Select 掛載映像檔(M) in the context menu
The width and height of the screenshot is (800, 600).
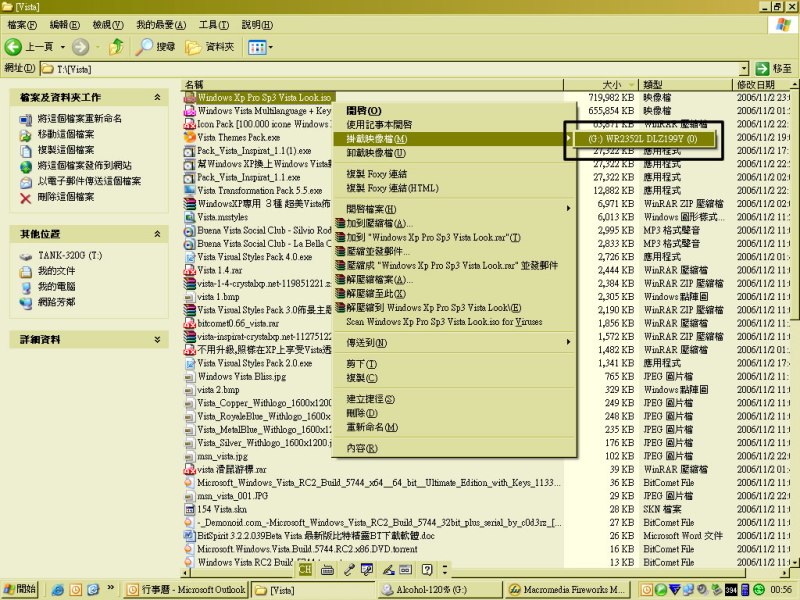(x=455, y=139)
